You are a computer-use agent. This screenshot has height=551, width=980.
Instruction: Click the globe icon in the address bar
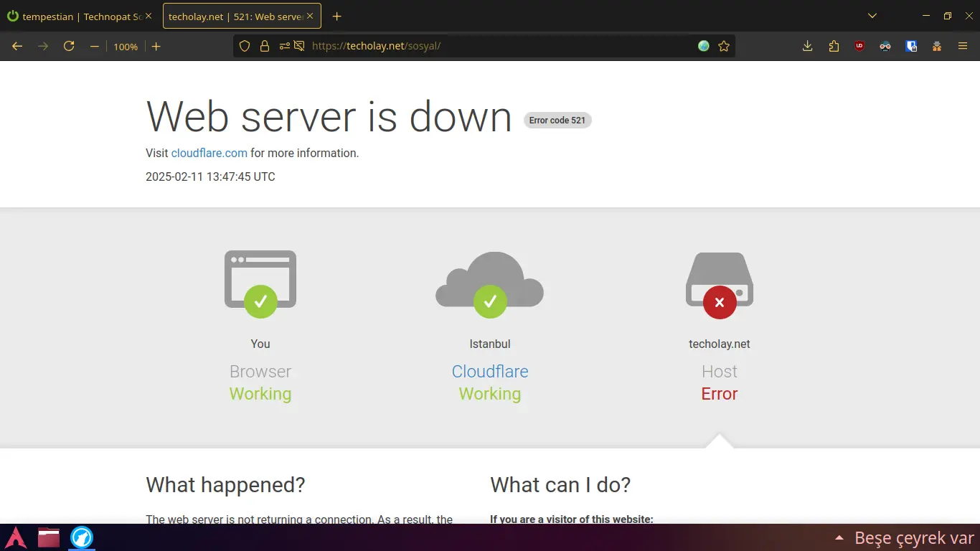[x=704, y=46]
